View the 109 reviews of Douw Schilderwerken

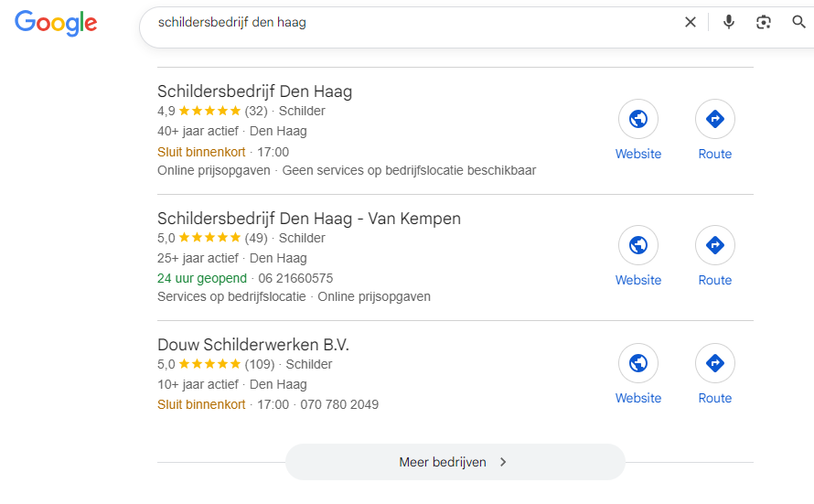point(260,364)
